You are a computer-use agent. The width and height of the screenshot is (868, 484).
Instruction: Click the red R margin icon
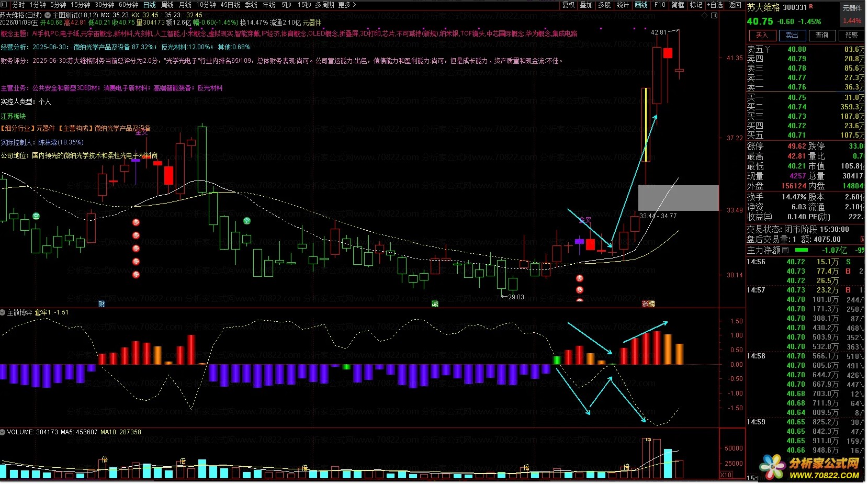coord(811,6)
